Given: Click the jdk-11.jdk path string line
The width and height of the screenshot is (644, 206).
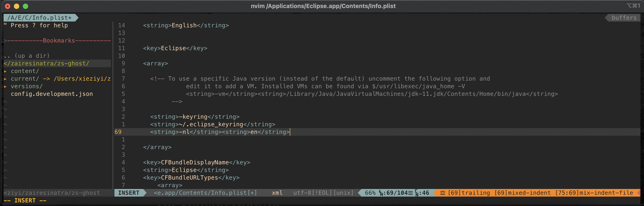Looking at the screenshot, I should [372, 94].
